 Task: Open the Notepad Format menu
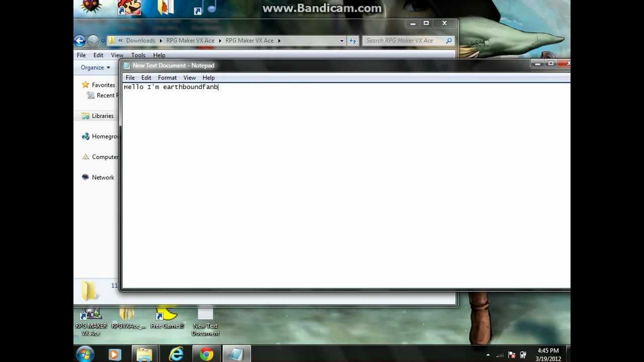[167, 78]
